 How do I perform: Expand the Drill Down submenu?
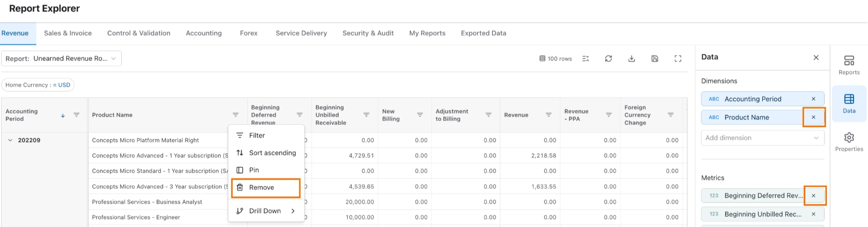tap(266, 211)
